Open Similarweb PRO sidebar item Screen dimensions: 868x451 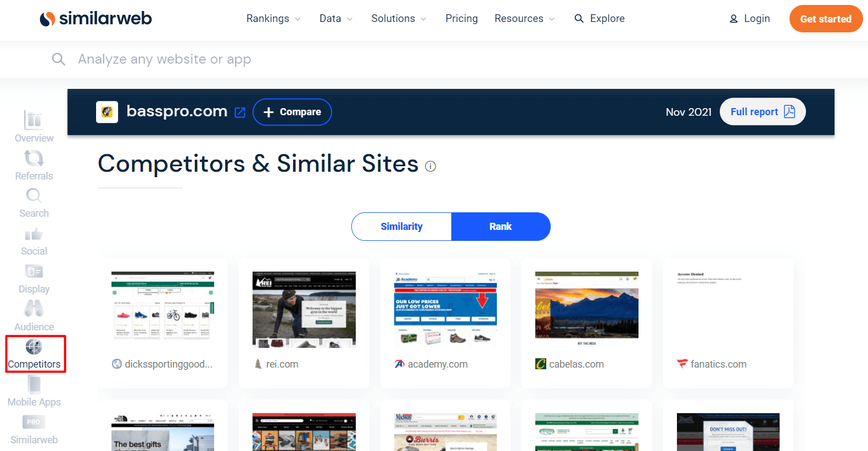pos(33,430)
